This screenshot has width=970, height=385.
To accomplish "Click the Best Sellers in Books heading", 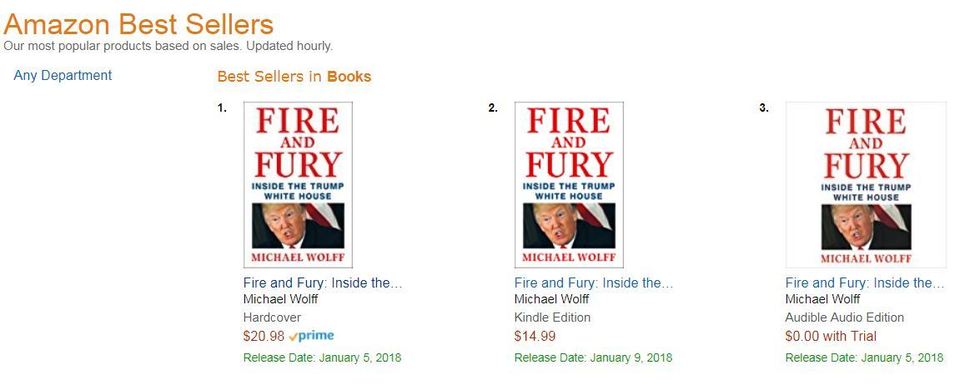I will pyautogui.click(x=294, y=77).
